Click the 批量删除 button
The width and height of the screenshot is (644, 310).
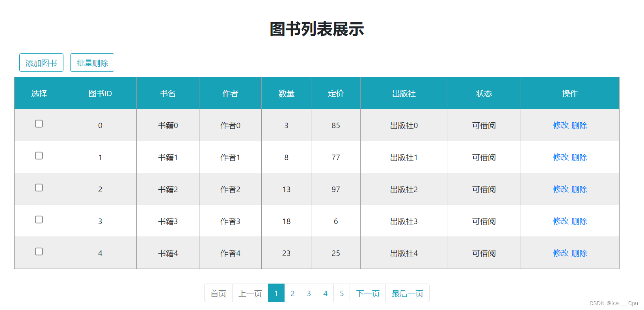pyautogui.click(x=92, y=63)
